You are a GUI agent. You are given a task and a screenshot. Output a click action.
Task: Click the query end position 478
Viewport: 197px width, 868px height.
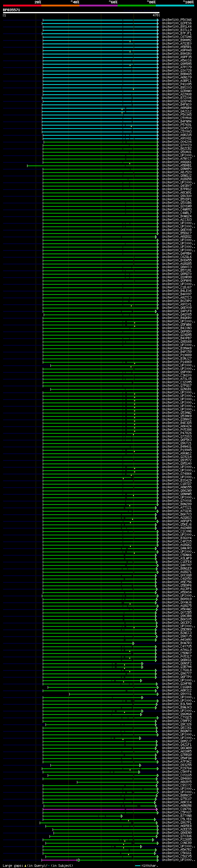pyautogui.click(x=155, y=15)
